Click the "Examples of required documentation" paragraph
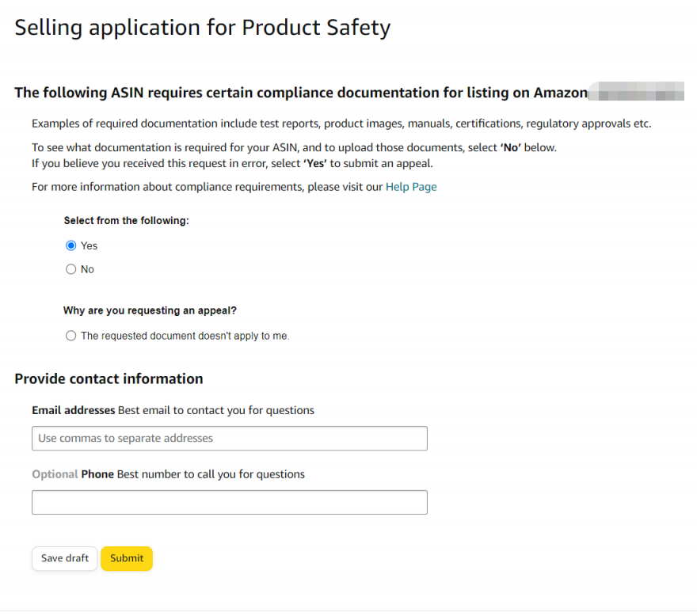 (x=341, y=124)
